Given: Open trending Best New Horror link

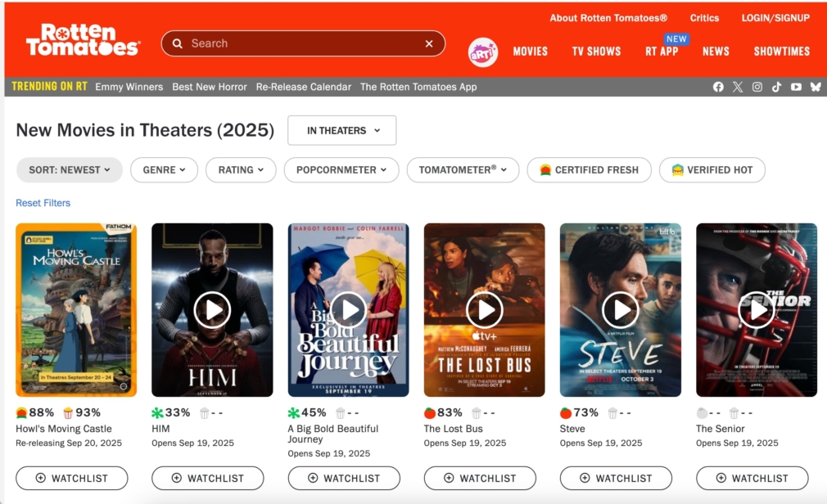Looking at the screenshot, I should tap(210, 87).
